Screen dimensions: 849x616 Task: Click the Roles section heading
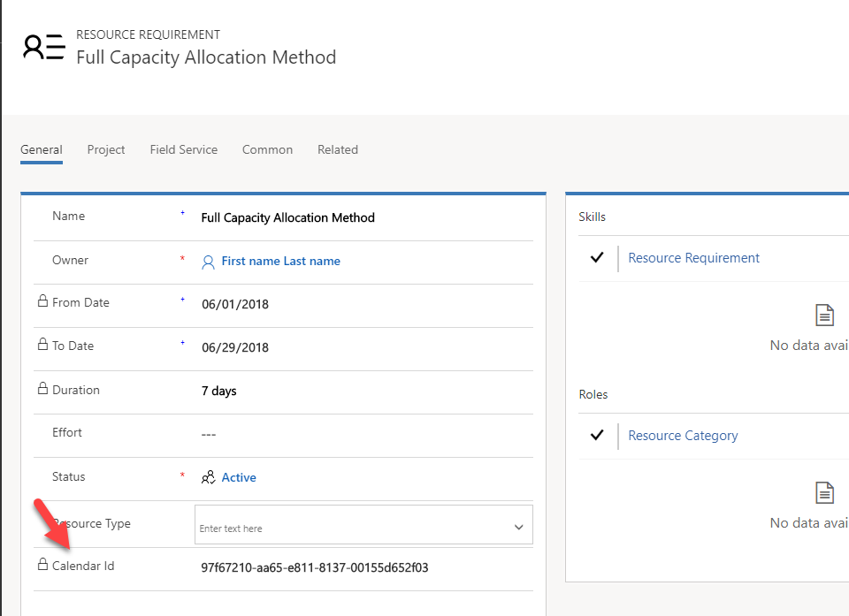coord(593,394)
